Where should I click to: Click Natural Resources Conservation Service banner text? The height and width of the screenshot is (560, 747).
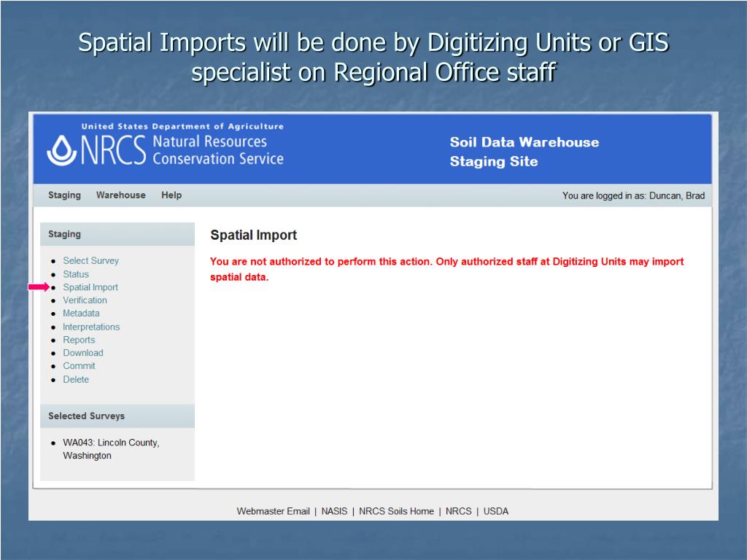click(x=218, y=150)
